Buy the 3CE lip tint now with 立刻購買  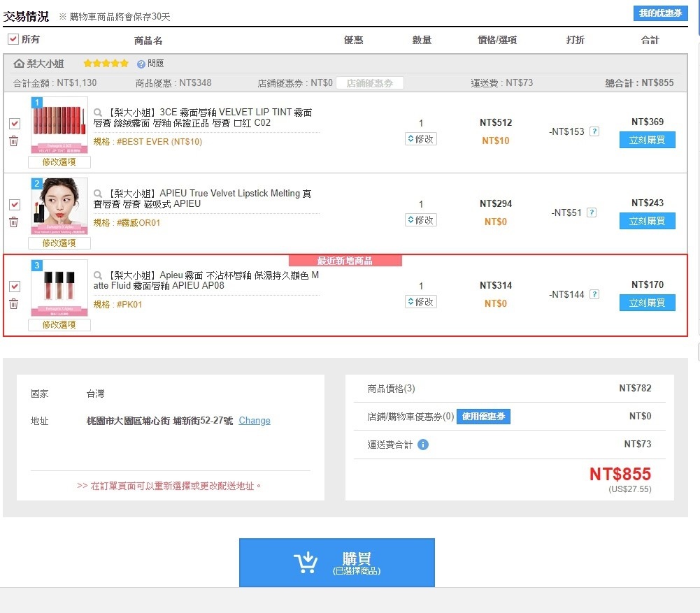coord(648,140)
